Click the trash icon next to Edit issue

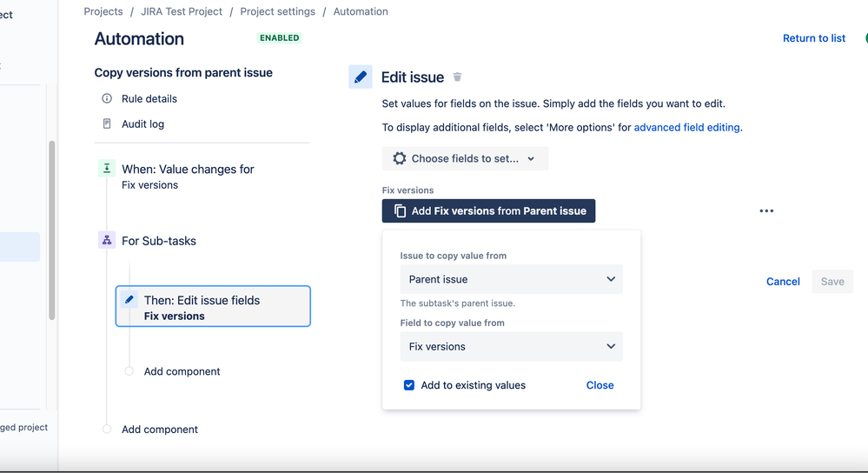coord(457,77)
